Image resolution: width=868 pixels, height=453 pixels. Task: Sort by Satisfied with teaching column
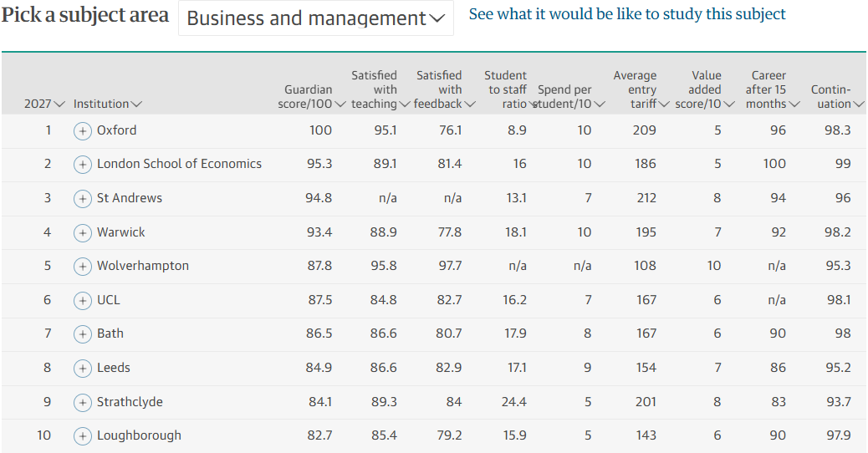tap(380, 89)
